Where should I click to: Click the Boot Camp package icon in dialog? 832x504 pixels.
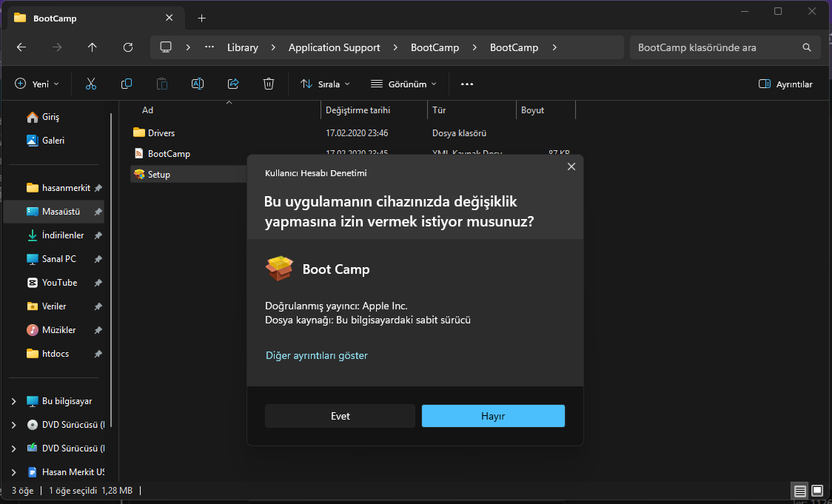(279, 269)
